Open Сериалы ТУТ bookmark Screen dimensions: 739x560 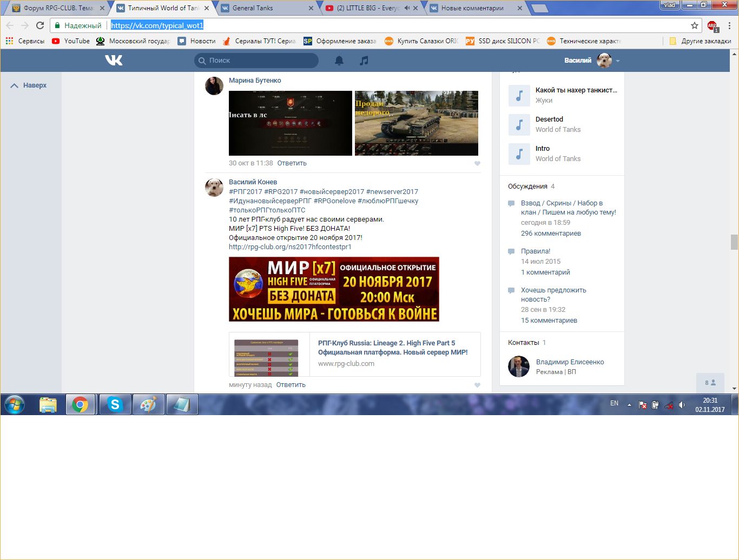(x=259, y=41)
